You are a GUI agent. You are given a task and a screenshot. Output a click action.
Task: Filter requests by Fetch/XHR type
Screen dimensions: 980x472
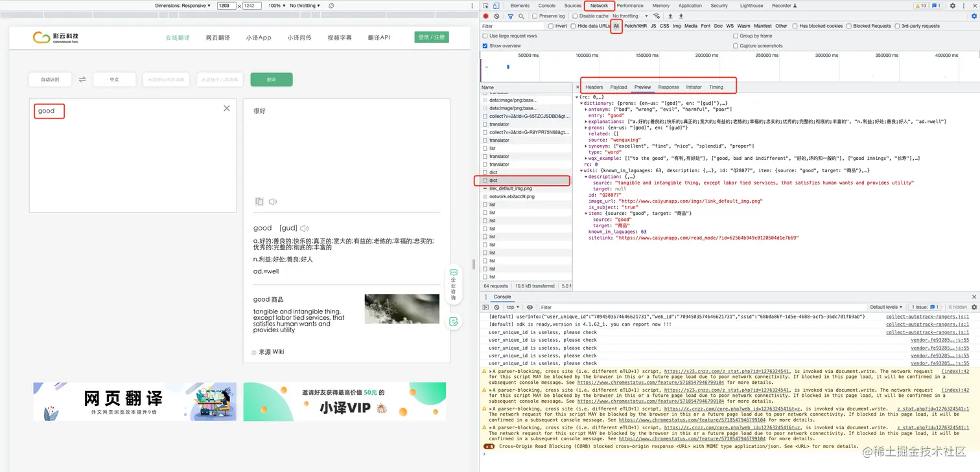635,26
